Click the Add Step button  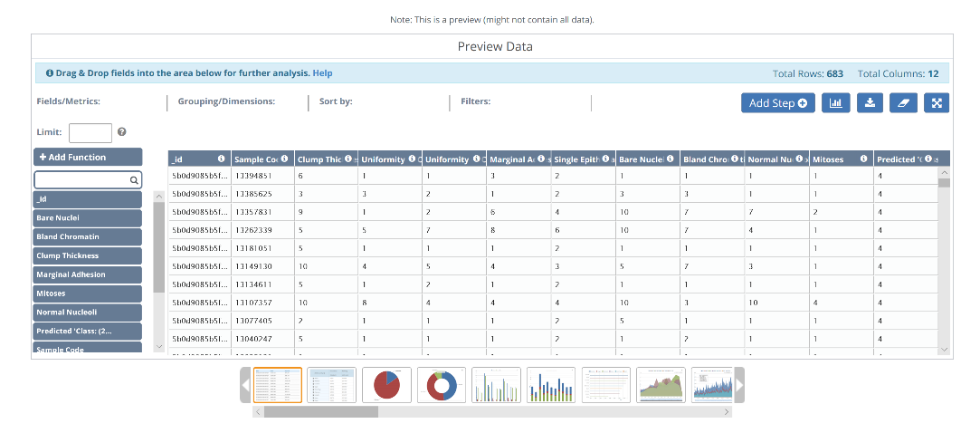[777, 103]
